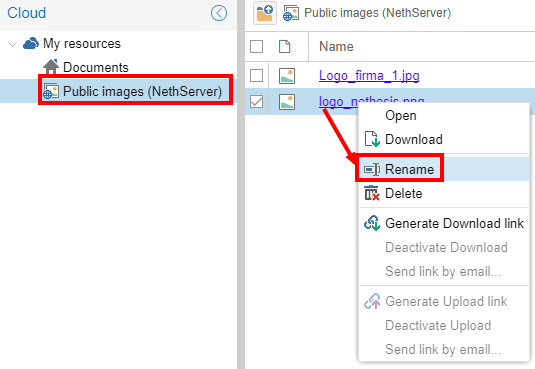Click the Logo_firma_1.jpg image icon

[x=287, y=76]
